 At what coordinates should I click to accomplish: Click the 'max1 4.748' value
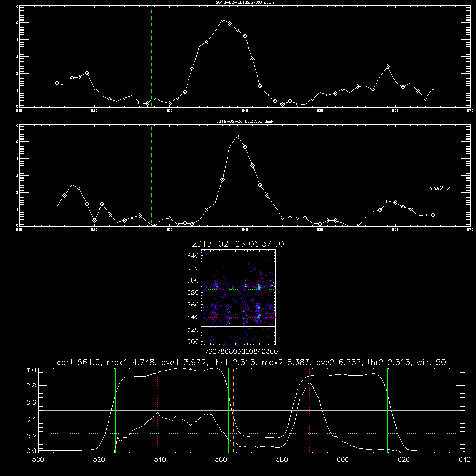coord(131,362)
